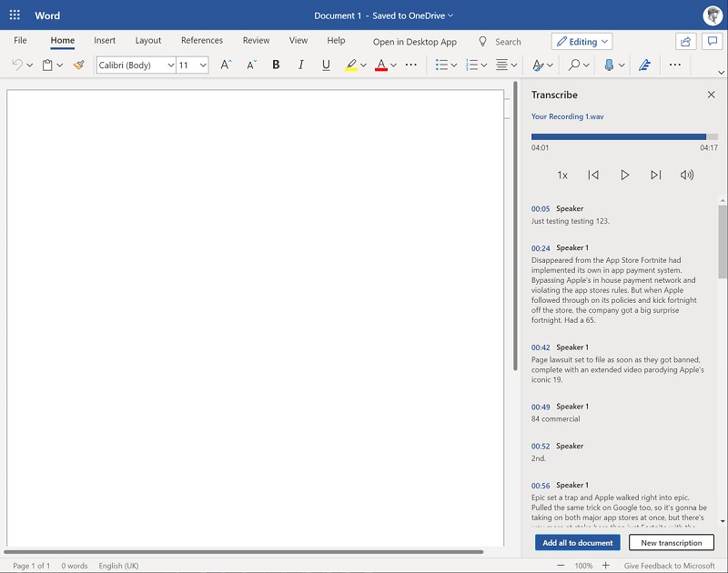
Task: Click Add all to document button
Action: click(577, 543)
